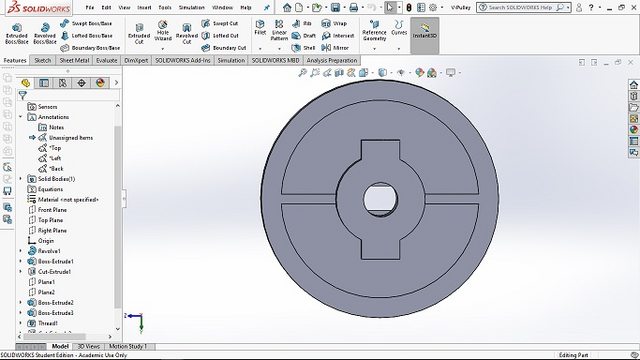The height and width of the screenshot is (360, 640).
Task: Expand the Boss-Extrude1 feature node
Action: (21, 261)
